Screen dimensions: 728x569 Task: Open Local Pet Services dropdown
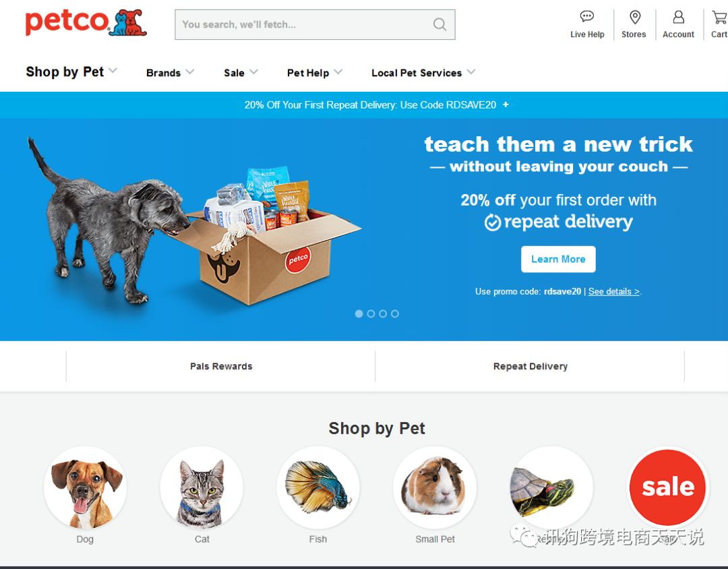[x=423, y=72]
